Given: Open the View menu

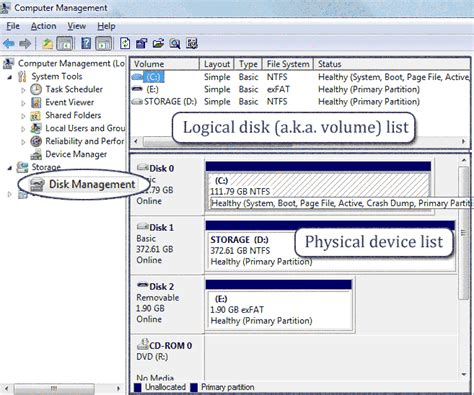Looking at the screenshot, I should click(x=77, y=26).
